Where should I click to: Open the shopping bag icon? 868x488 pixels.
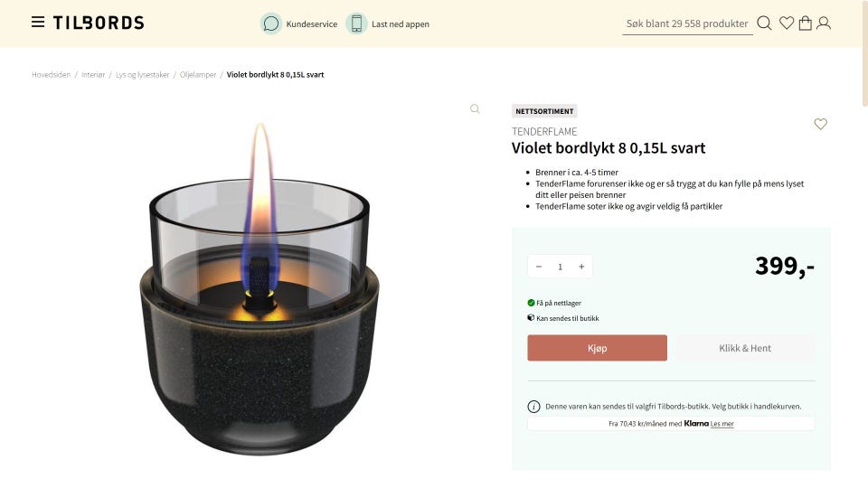805,23
